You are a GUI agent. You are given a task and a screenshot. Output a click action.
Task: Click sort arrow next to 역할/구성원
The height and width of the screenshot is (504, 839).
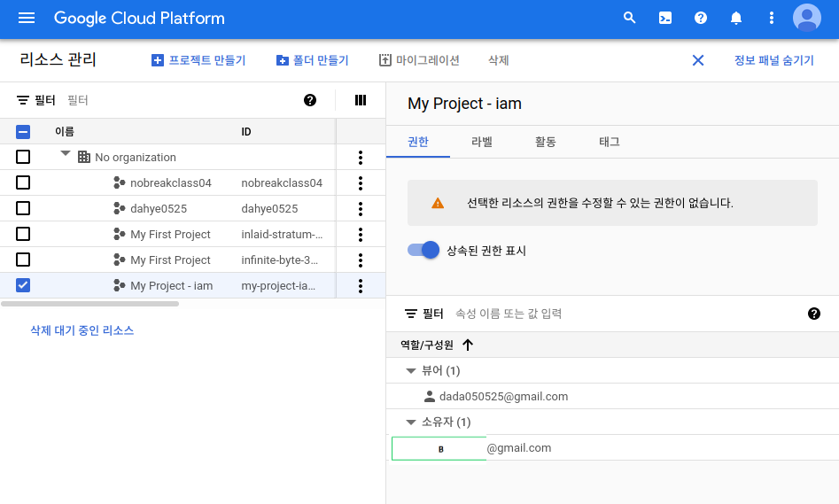pos(468,345)
